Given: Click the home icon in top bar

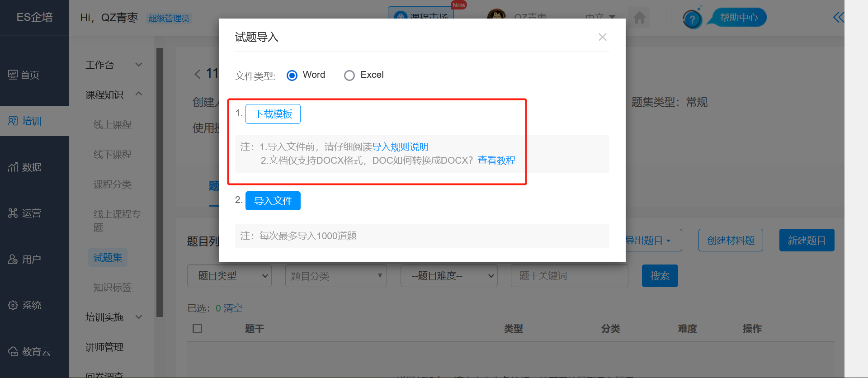Looking at the screenshot, I should (639, 18).
